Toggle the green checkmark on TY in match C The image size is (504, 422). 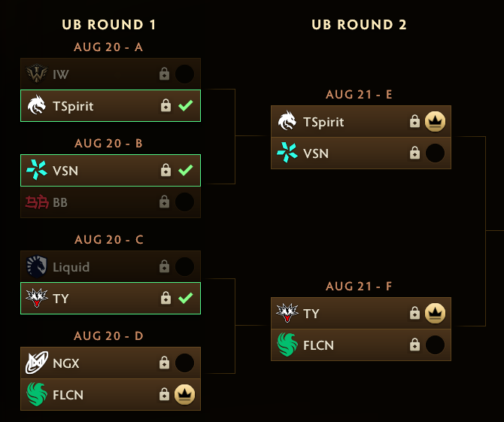click(x=186, y=299)
